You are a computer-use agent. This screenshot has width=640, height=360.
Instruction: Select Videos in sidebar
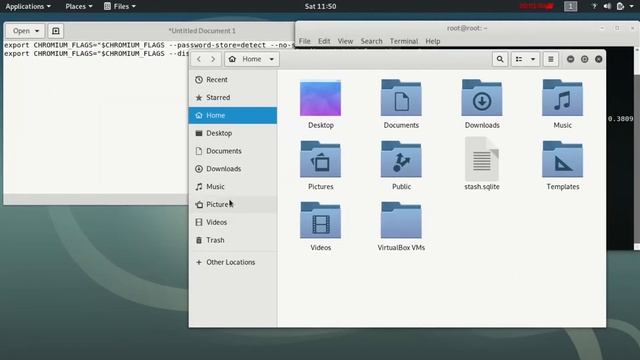(x=233, y=222)
